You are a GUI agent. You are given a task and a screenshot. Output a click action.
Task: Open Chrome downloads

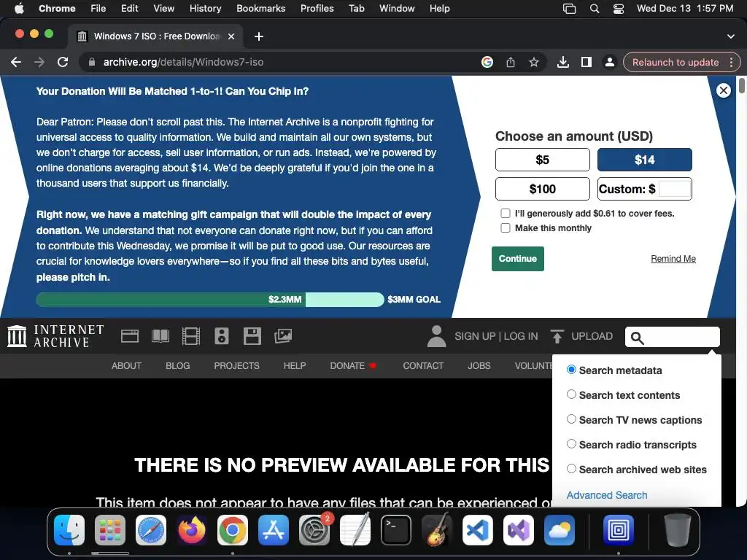563,63
